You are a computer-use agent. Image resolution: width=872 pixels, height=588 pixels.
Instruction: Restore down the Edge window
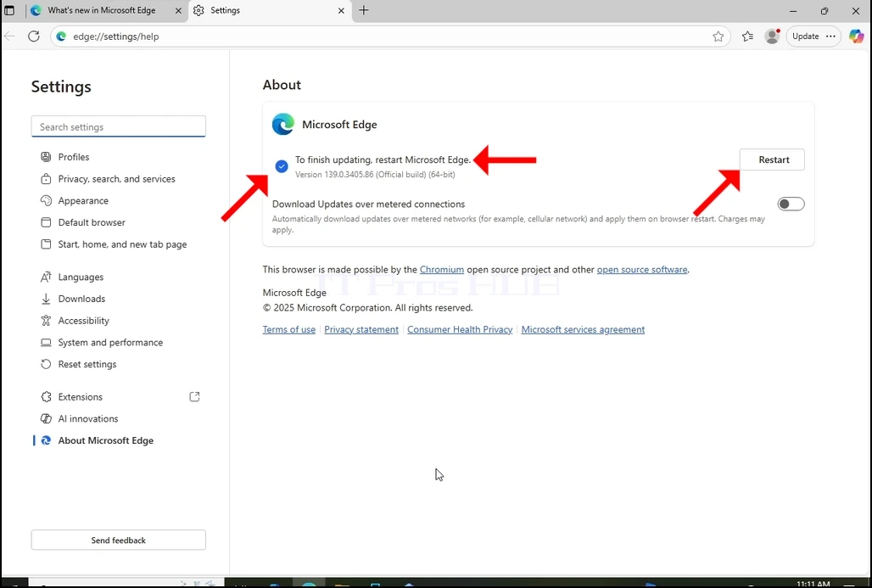tap(824, 10)
